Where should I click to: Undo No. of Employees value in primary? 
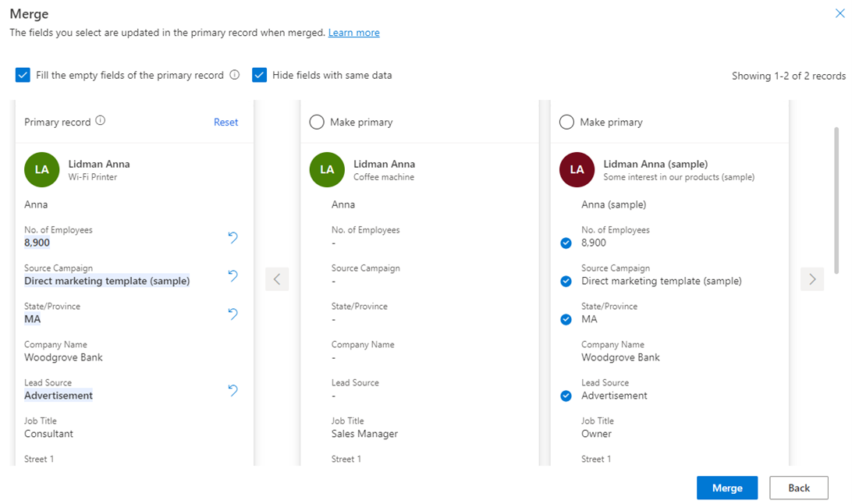pos(233,237)
